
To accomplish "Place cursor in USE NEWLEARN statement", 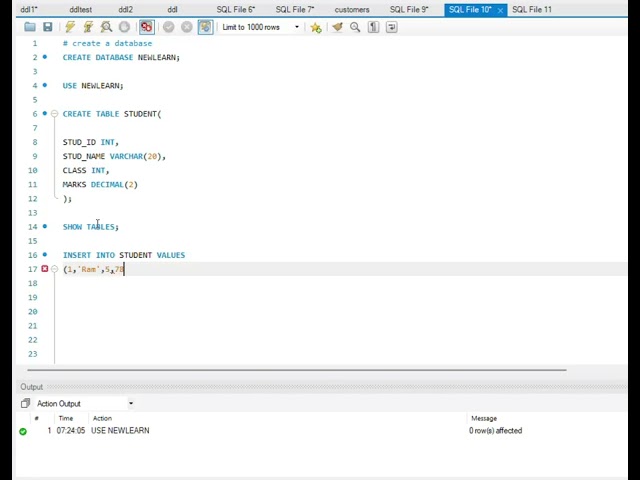I will 93,85.
